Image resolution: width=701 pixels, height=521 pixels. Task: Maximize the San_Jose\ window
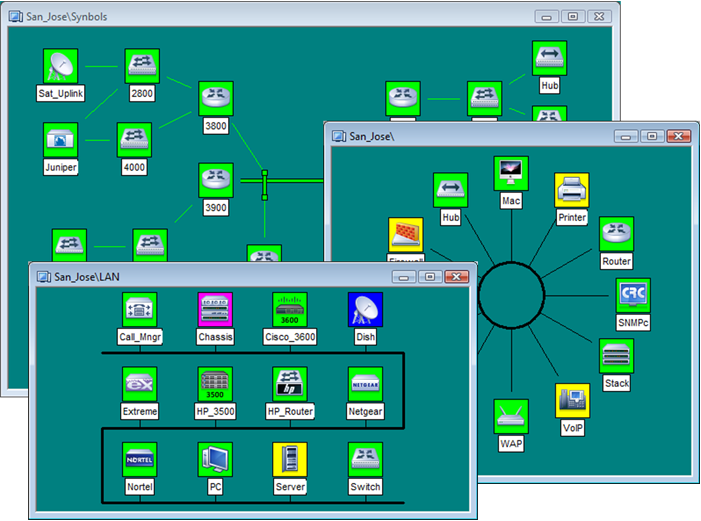coord(652,136)
